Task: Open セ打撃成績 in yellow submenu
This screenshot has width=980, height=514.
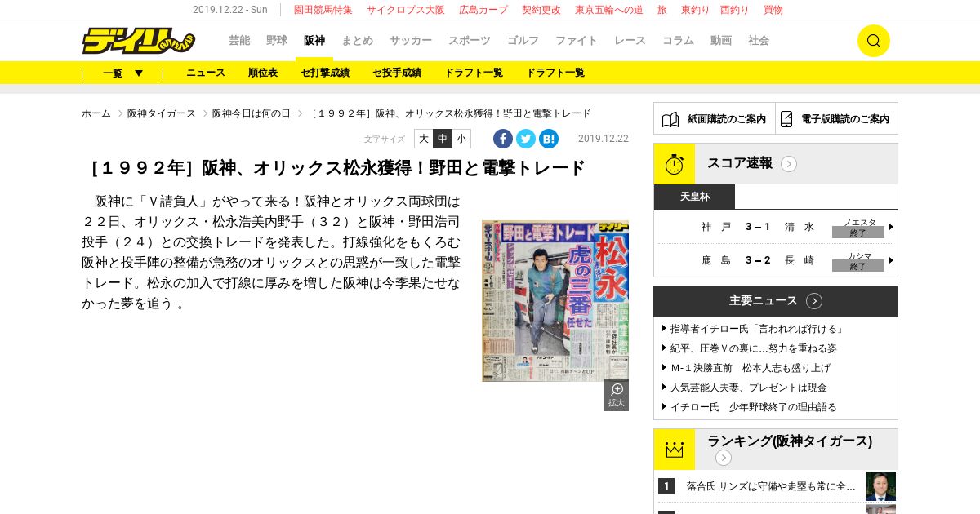Action: (x=325, y=73)
